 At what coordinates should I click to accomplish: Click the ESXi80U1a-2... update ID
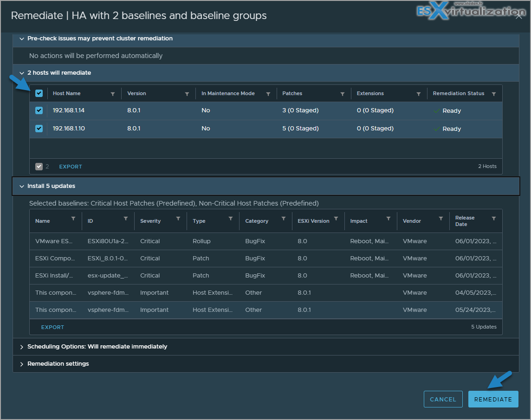(108, 241)
